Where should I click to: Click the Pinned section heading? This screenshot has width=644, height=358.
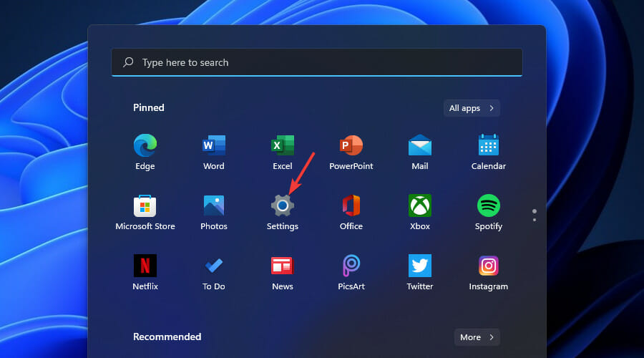[149, 107]
